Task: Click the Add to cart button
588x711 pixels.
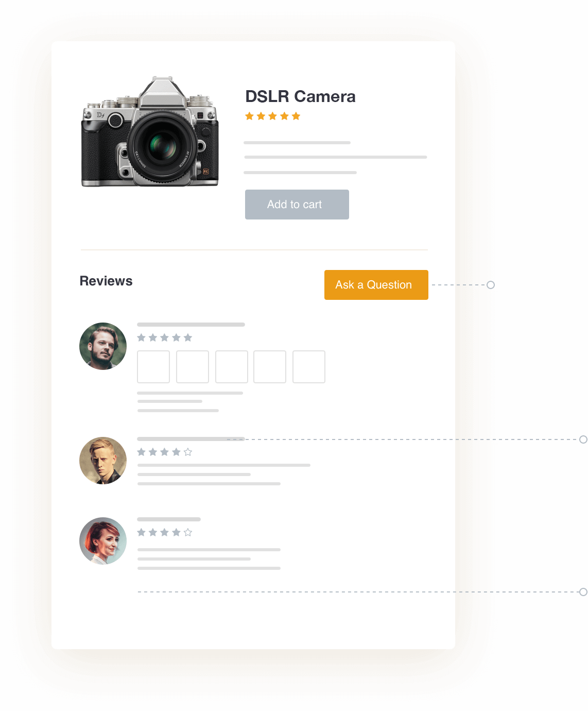Action: point(297,205)
